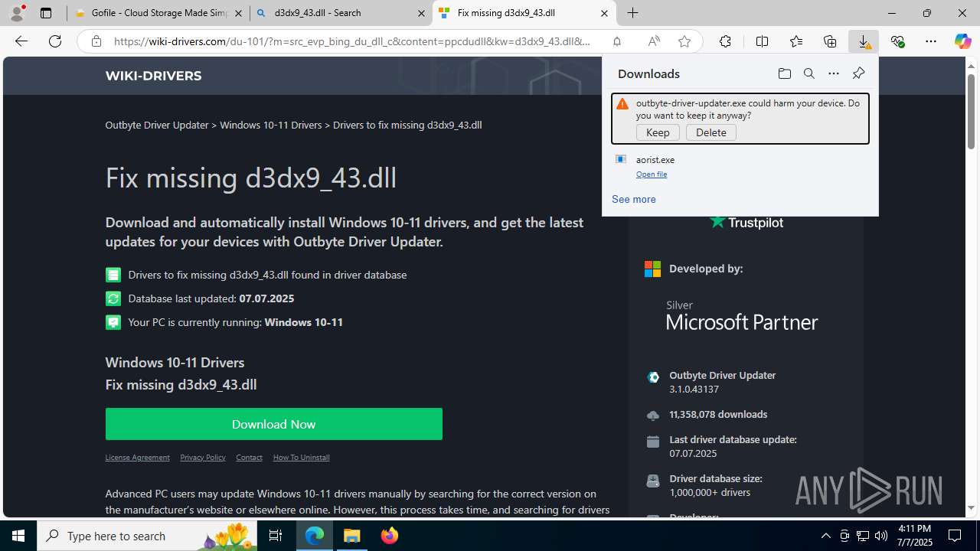Keep the outbyte-driver-updater.exe download
This screenshot has width=980, height=551.
(x=658, y=132)
